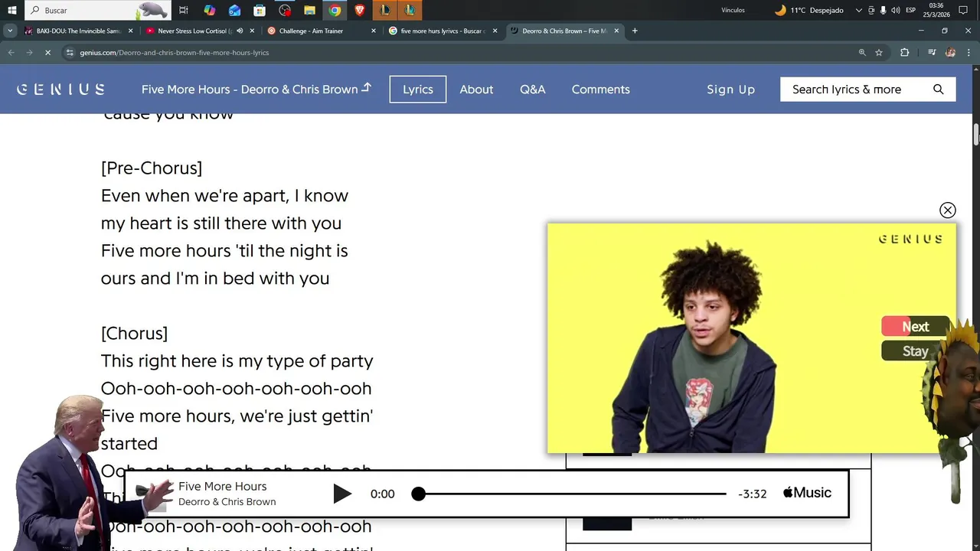Click the Genius search magnifier icon
This screenshot has height=551, width=980.
tap(938, 89)
